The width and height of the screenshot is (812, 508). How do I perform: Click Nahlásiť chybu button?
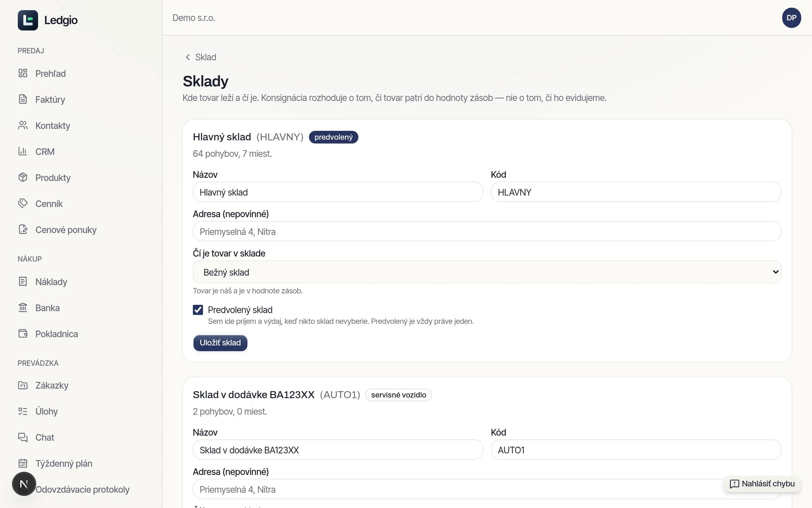pyautogui.click(x=762, y=484)
